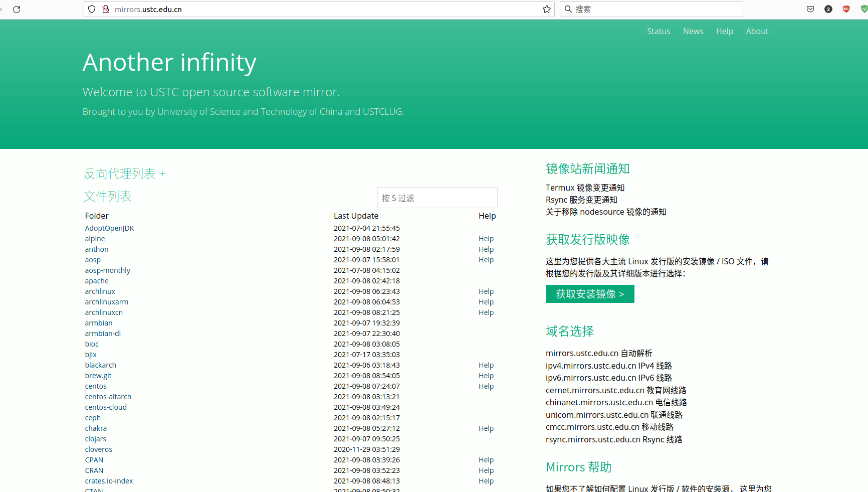The width and height of the screenshot is (868, 492).
Task: Open the Status navigation item
Action: coord(659,31)
